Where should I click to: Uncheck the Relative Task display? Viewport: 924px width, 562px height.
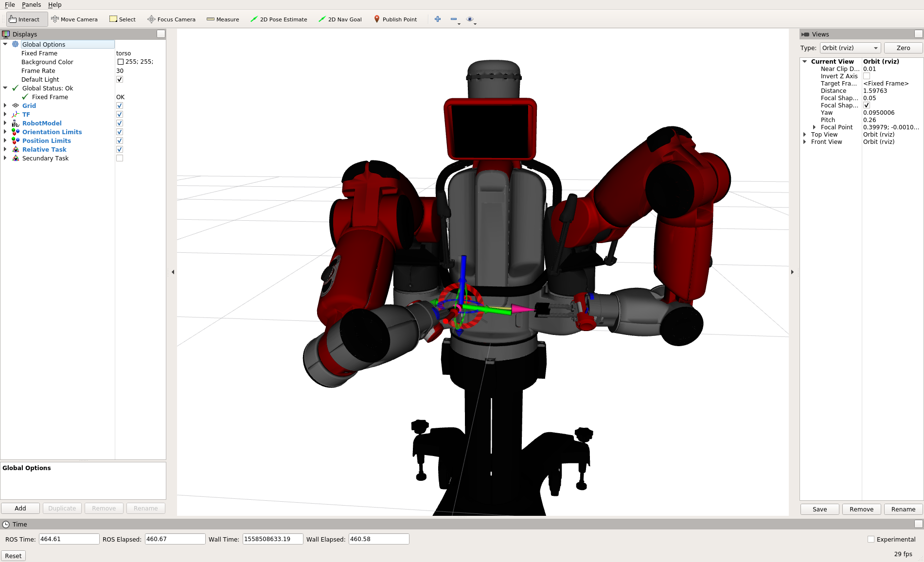[120, 149]
